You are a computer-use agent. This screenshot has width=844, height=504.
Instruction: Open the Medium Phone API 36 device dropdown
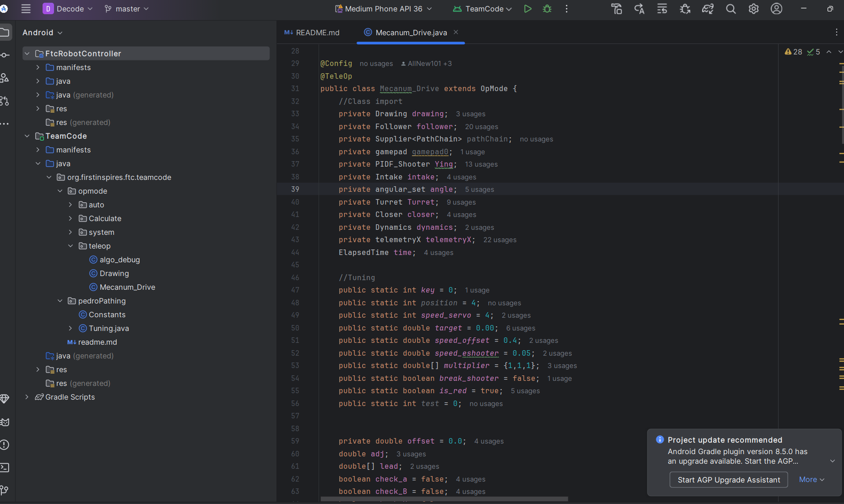pyautogui.click(x=384, y=9)
